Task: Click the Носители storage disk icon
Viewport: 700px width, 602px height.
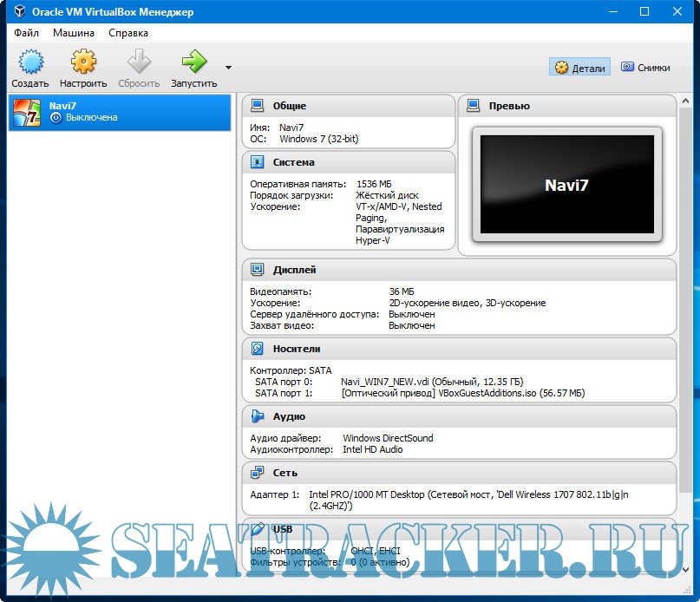Action: click(257, 349)
